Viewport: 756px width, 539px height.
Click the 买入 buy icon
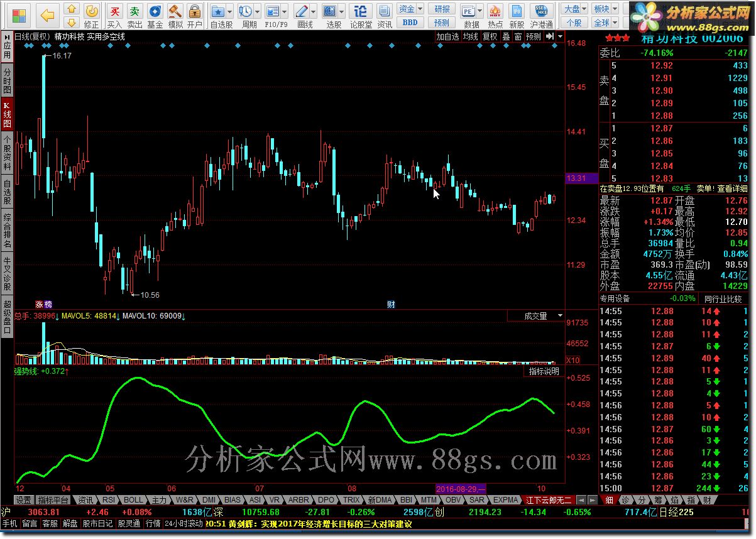click(114, 15)
